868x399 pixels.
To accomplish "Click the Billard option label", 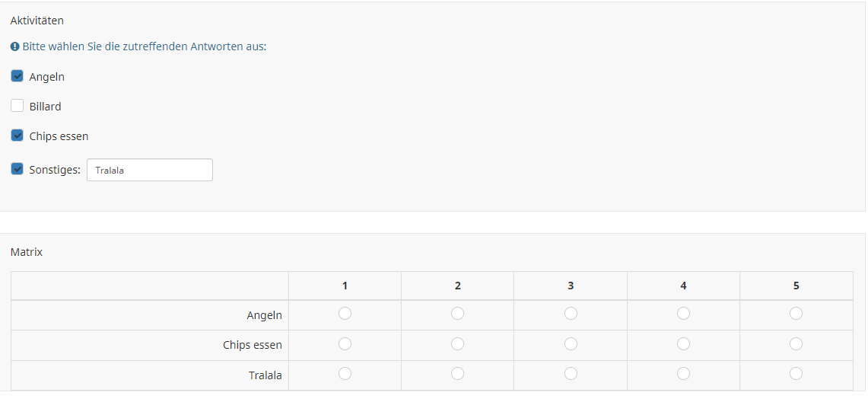I will (45, 107).
